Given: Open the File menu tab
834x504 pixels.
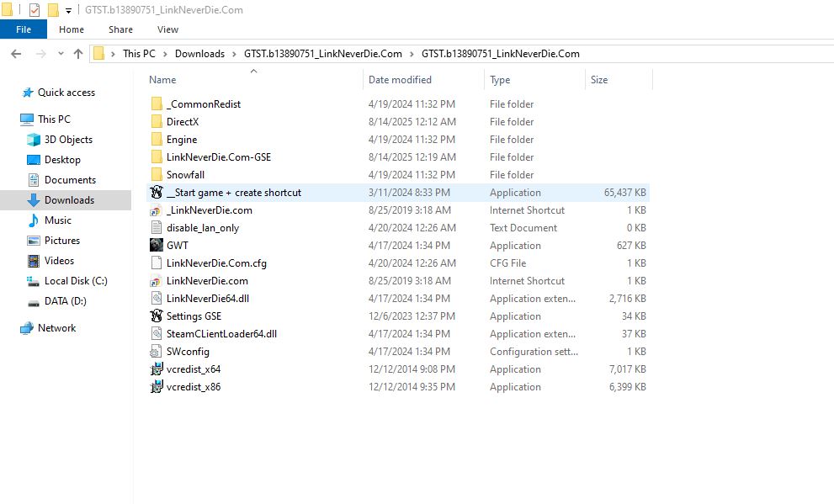Looking at the screenshot, I should tap(24, 29).
